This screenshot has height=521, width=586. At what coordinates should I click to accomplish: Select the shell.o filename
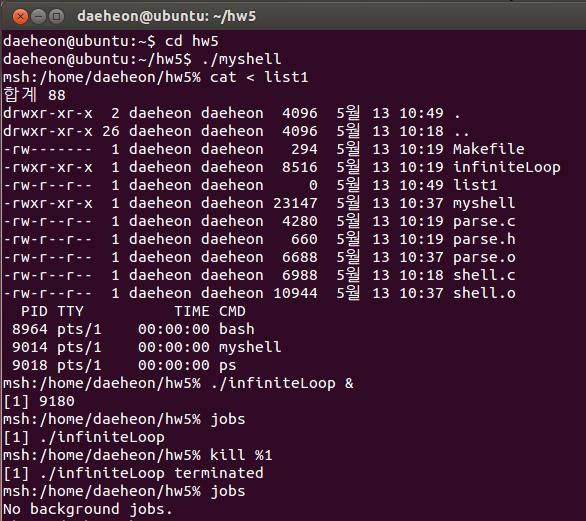tap(484, 293)
